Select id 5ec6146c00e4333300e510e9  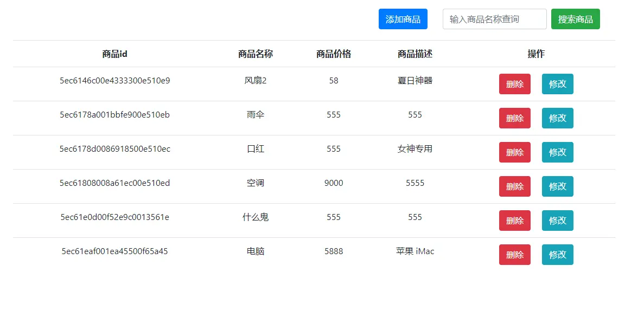114,81
